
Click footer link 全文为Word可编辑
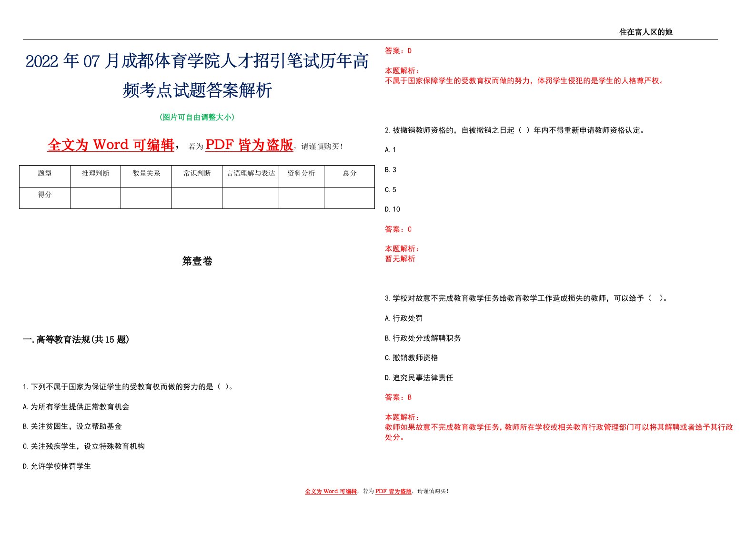[331, 491]
